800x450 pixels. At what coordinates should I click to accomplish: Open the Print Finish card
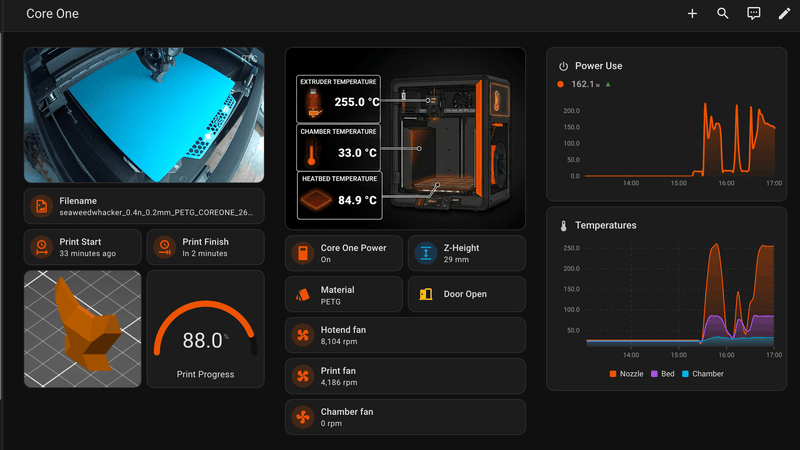206,247
